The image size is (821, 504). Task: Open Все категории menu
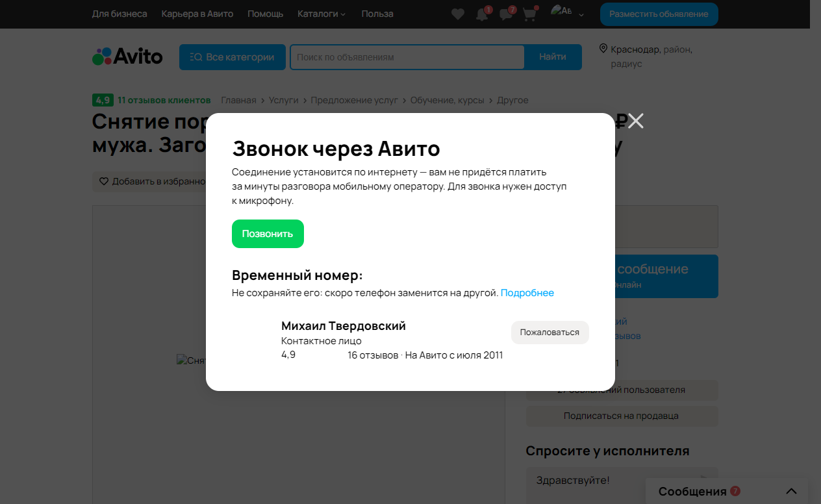[233, 57]
